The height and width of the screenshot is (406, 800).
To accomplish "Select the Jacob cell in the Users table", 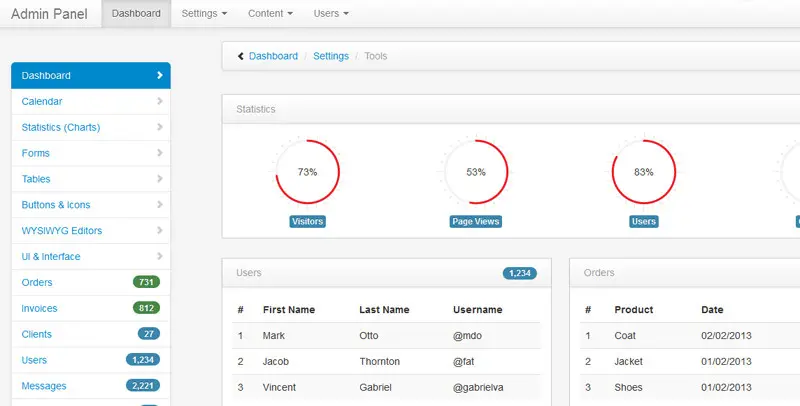I will tap(276, 362).
